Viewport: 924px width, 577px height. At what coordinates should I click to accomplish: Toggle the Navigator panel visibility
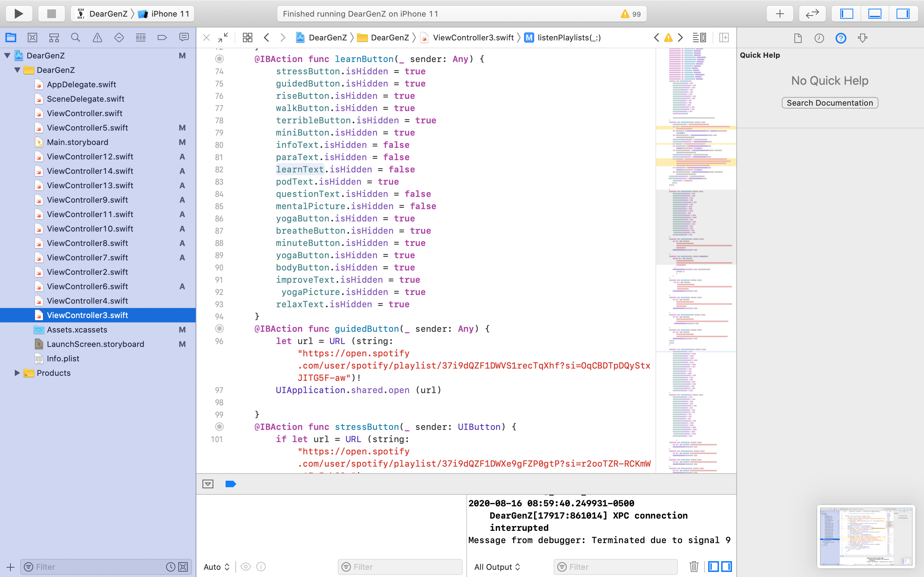click(846, 14)
